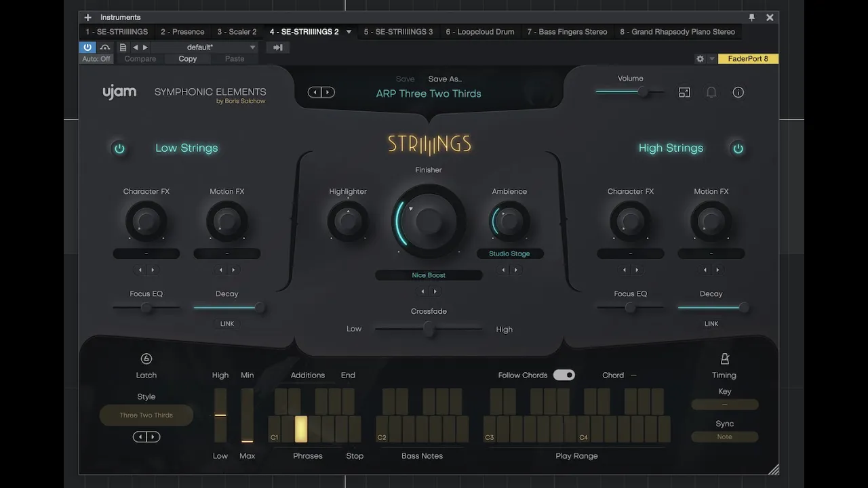
Task: Toggle the Follow Chords switch
Action: (564, 375)
